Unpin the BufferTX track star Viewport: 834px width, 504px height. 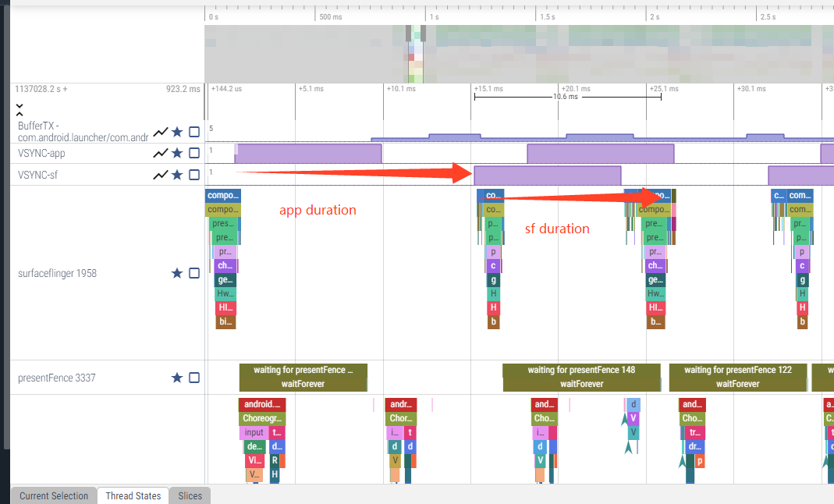(x=178, y=132)
